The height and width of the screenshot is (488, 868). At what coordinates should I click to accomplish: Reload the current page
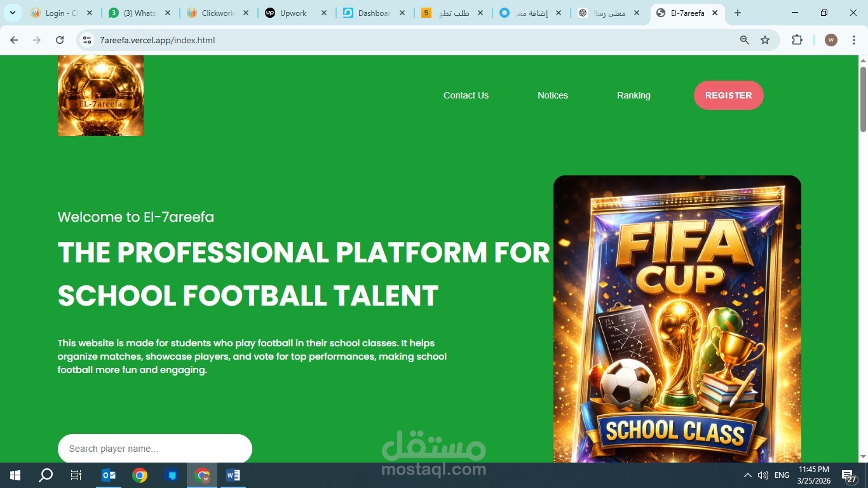60,40
